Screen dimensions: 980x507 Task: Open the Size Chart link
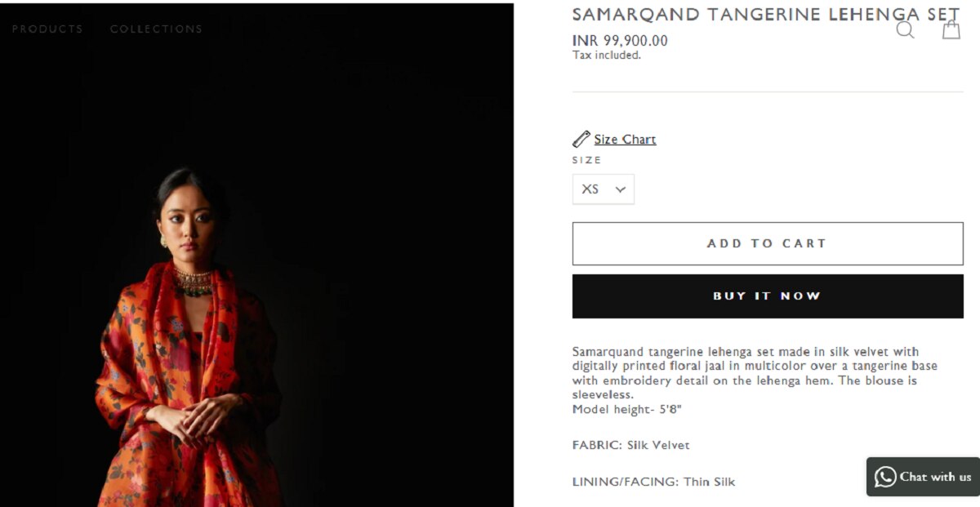pos(625,140)
